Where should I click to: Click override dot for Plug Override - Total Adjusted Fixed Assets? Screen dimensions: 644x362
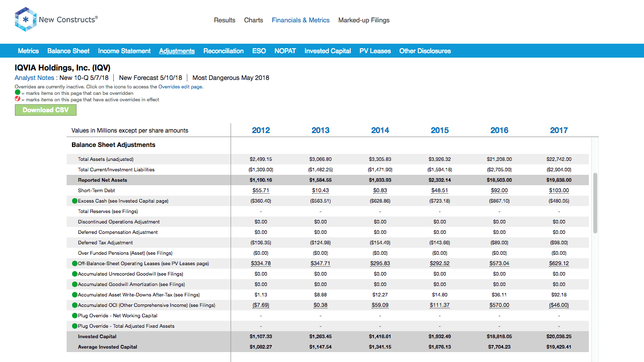75,326
